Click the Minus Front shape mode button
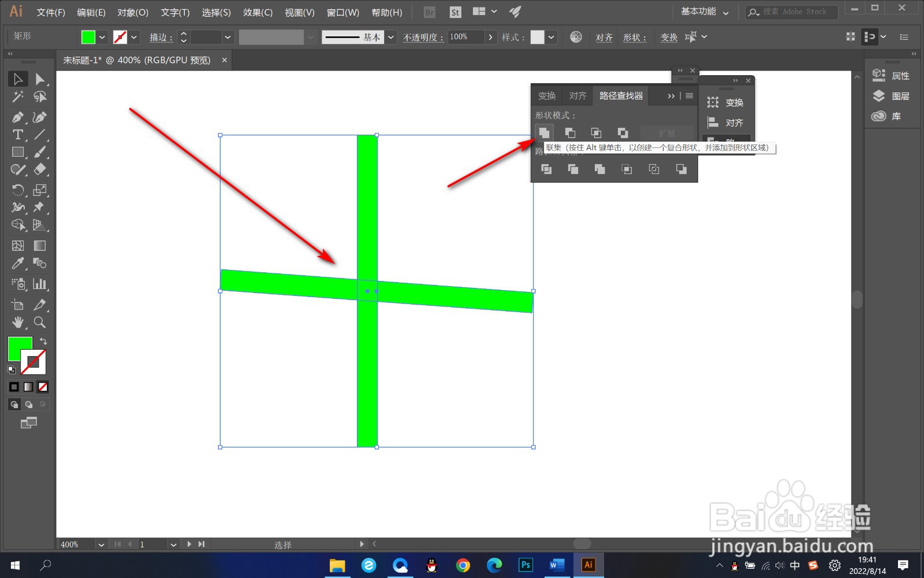Viewport: 924px width, 578px height. (x=570, y=133)
